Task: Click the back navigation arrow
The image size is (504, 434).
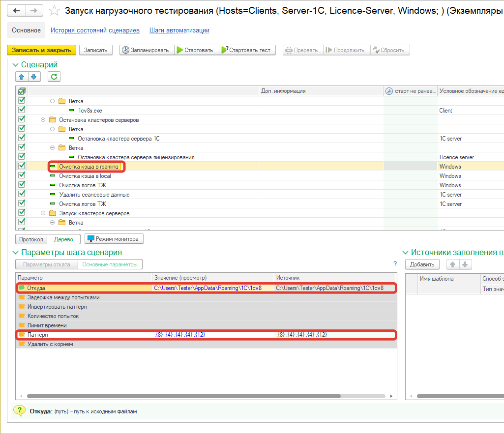Action: 17,10
